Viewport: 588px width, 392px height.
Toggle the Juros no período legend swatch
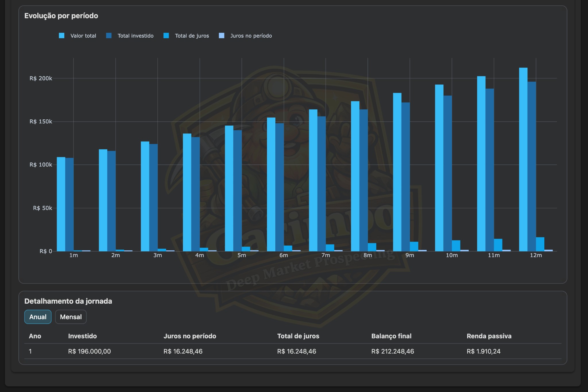pyautogui.click(x=222, y=36)
